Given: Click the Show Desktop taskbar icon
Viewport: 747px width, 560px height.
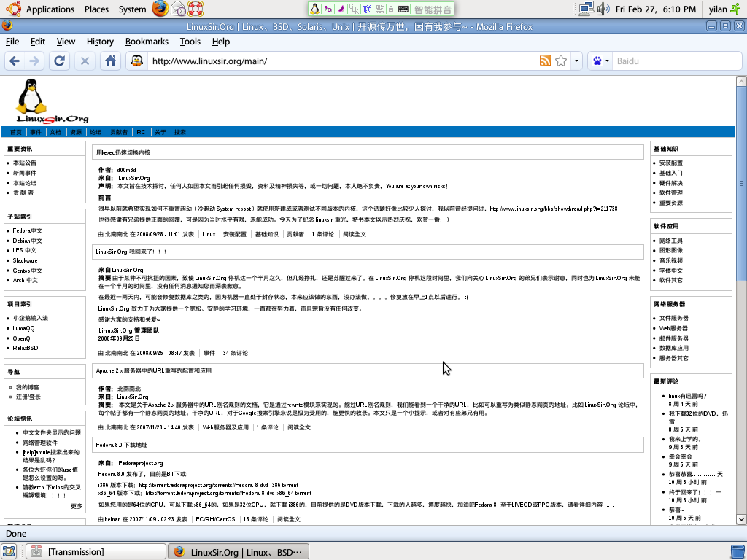Looking at the screenshot, I should coord(9,551).
